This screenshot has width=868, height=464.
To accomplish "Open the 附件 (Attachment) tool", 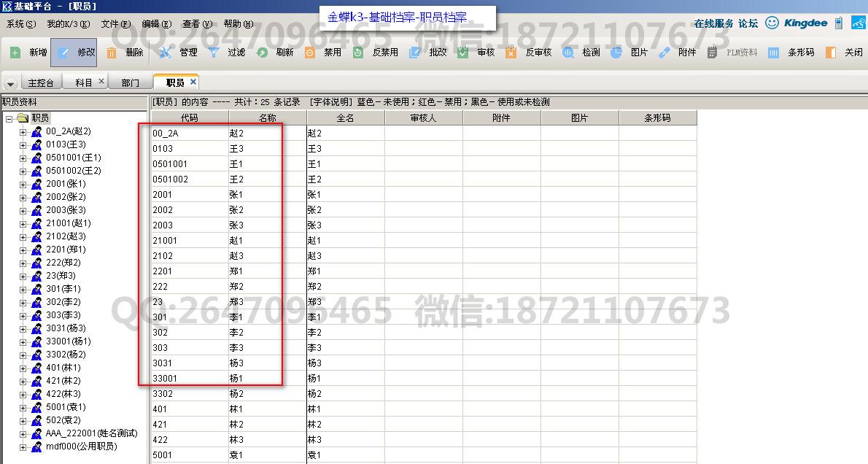I will point(664,53).
